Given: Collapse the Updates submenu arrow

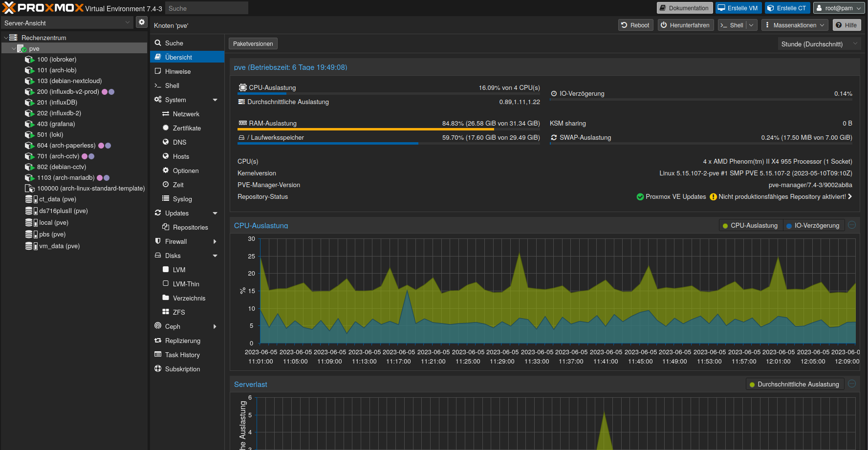Looking at the screenshot, I should point(215,213).
